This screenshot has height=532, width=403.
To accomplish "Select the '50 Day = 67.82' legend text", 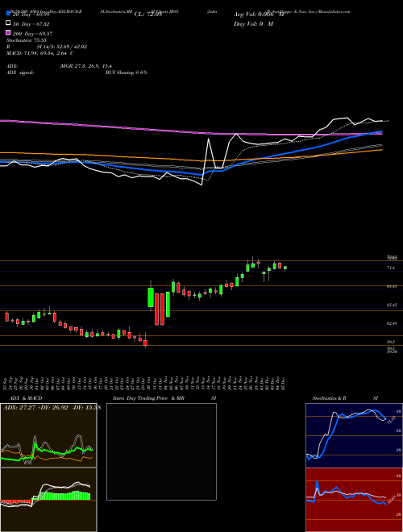I will click(31, 24).
